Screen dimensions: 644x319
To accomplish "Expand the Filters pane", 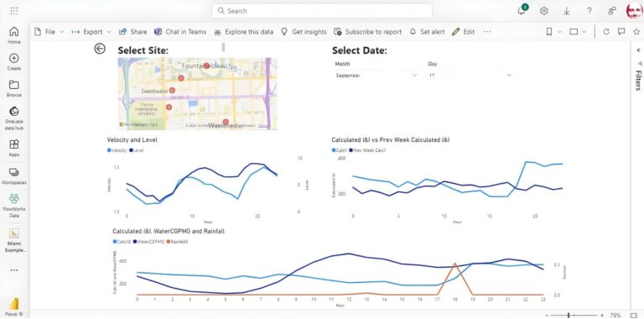I will 638,80.
